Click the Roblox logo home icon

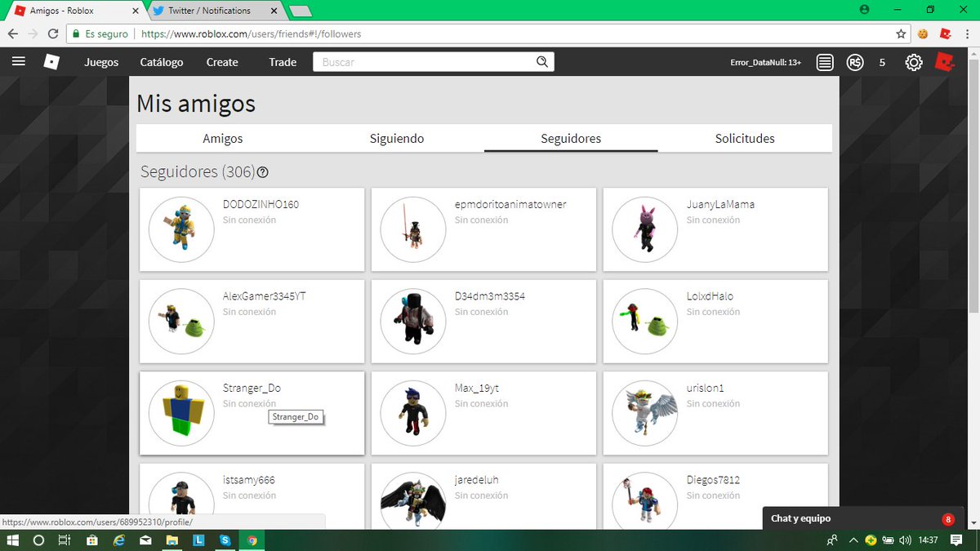tap(51, 62)
